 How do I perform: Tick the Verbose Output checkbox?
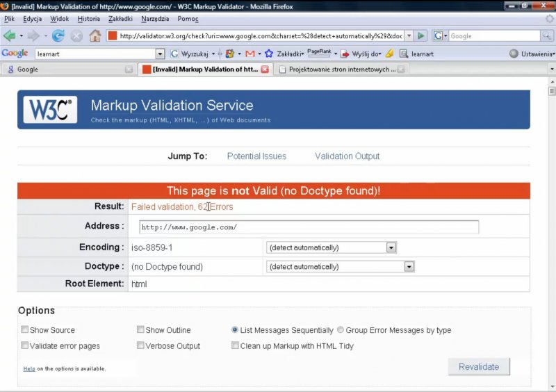140,345
